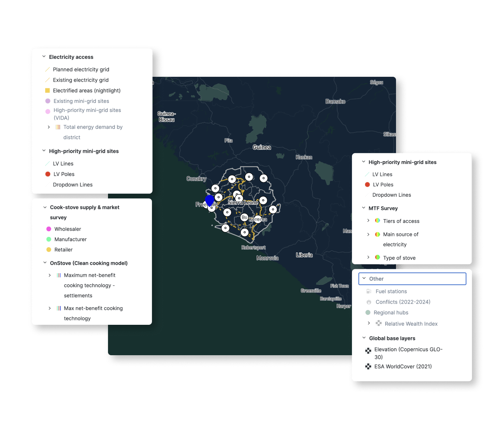
Task: Expand Main source of electricity layer
Action: click(x=368, y=234)
